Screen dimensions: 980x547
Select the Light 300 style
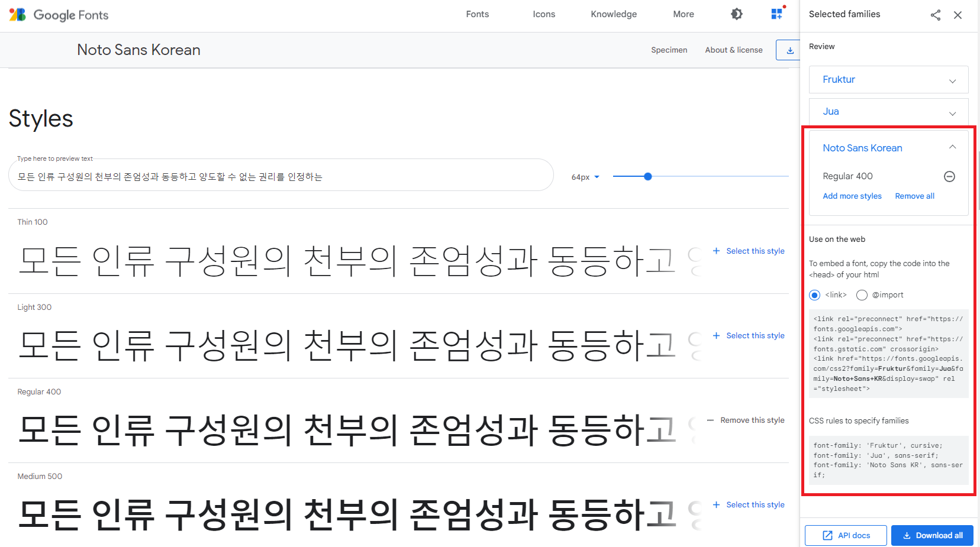click(749, 336)
